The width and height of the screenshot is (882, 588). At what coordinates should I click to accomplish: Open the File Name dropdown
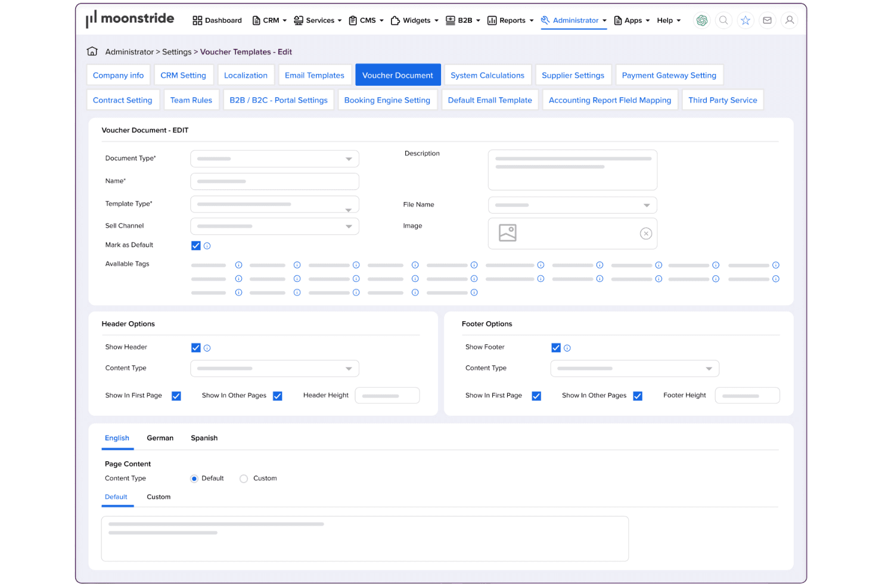pyautogui.click(x=573, y=206)
